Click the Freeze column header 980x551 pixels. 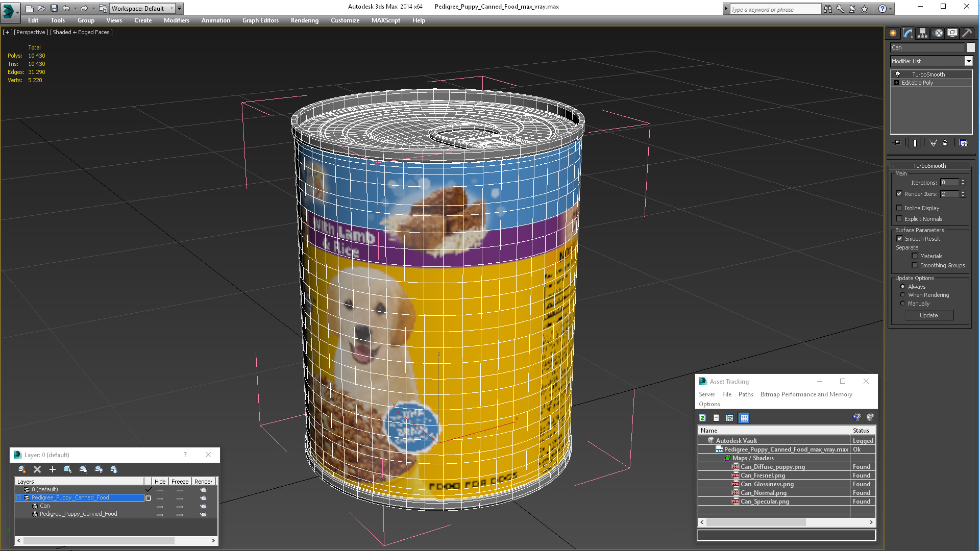click(x=180, y=482)
